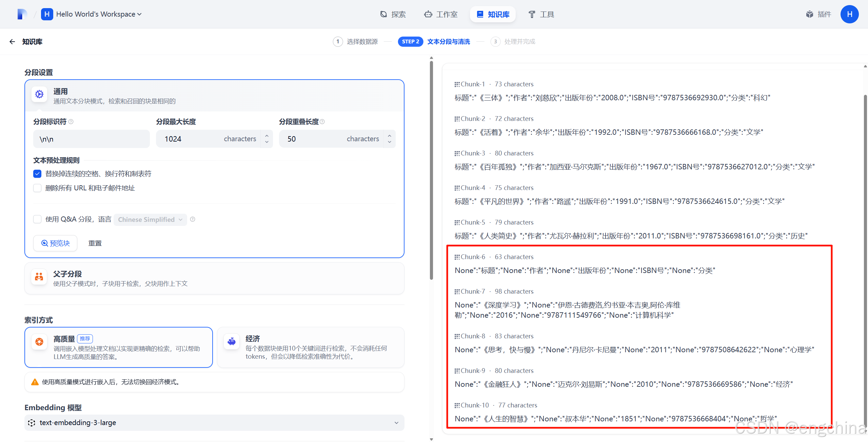
Task: Click the 重置 button
Action: click(x=95, y=243)
